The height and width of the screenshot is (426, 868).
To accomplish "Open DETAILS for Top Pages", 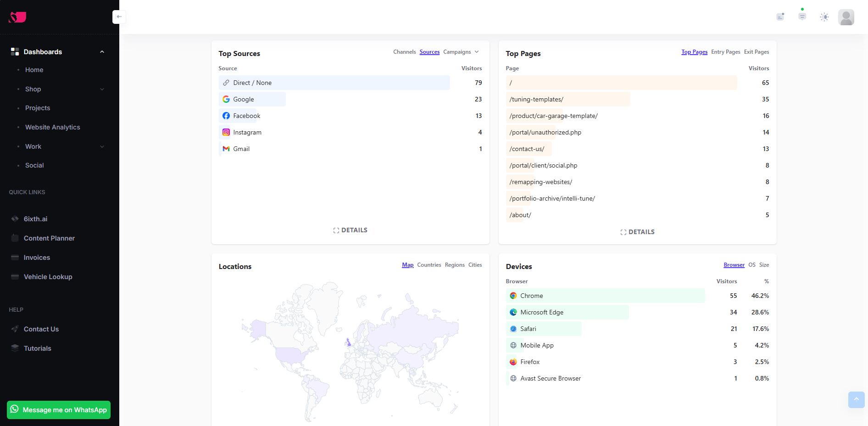I will pyautogui.click(x=637, y=232).
